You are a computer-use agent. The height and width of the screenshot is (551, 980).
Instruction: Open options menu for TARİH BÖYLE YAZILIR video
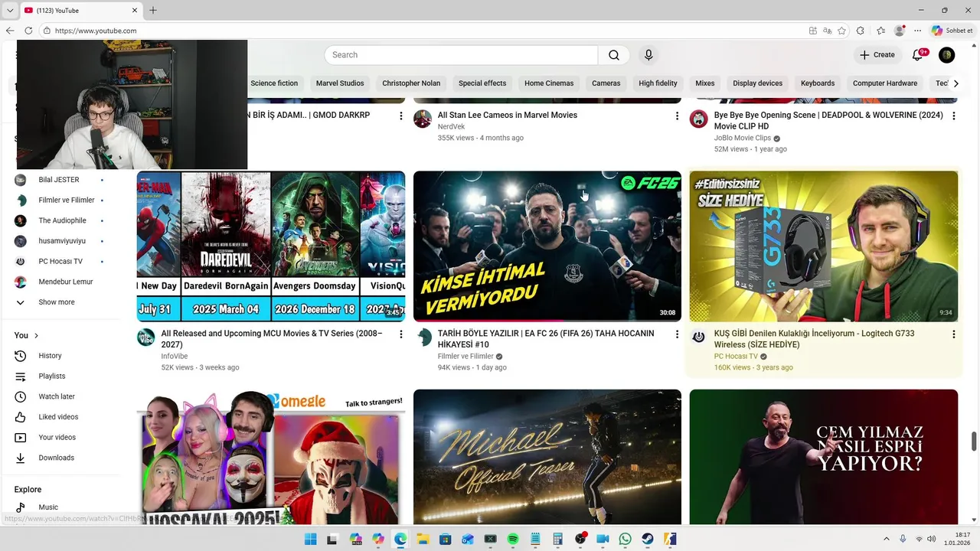pyautogui.click(x=677, y=334)
